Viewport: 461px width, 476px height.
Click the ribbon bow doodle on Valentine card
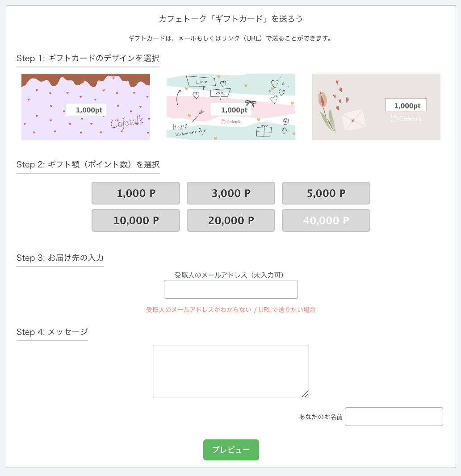pos(251,104)
